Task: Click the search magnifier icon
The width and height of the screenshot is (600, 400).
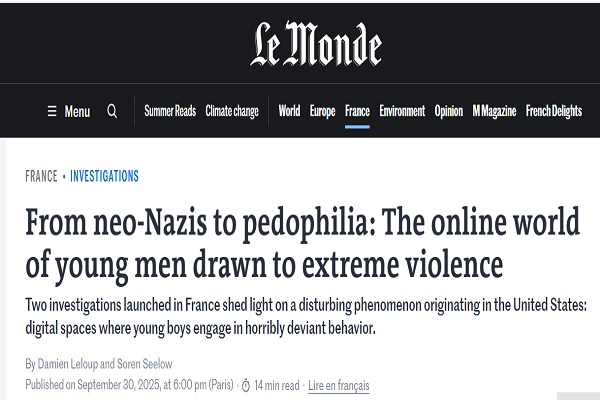Action: tap(112, 111)
